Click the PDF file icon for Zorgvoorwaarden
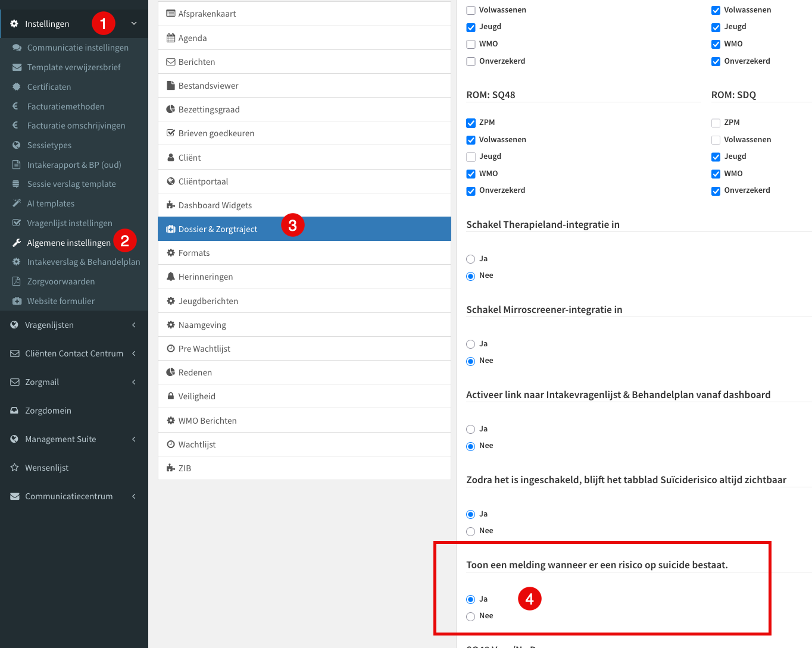812x648 pixels. click(17, 281)
